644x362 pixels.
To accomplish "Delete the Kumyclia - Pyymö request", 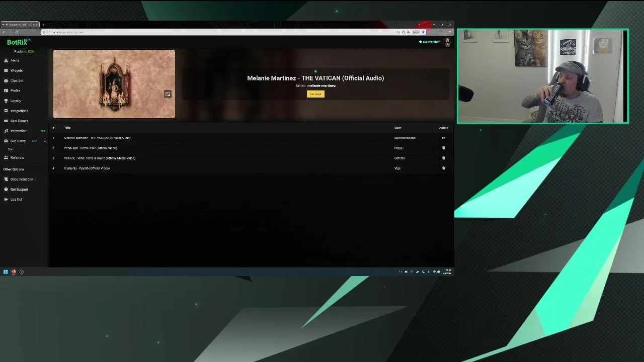I will (443, 168).
